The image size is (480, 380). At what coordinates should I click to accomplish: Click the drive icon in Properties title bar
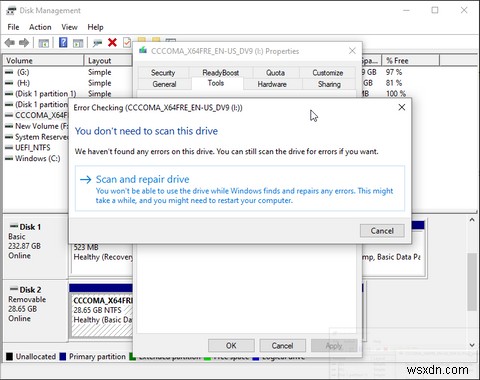click(143, 50)
